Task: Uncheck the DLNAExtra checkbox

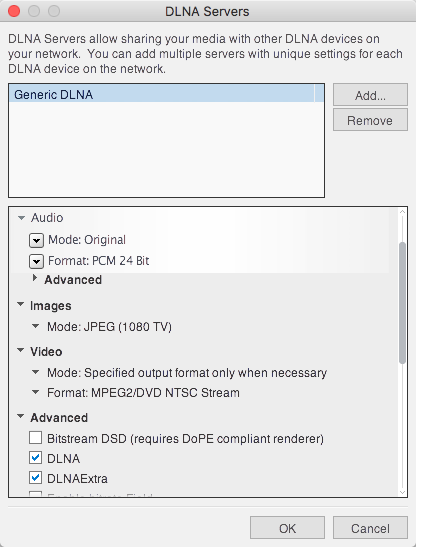Action: [x=36, y=478]
